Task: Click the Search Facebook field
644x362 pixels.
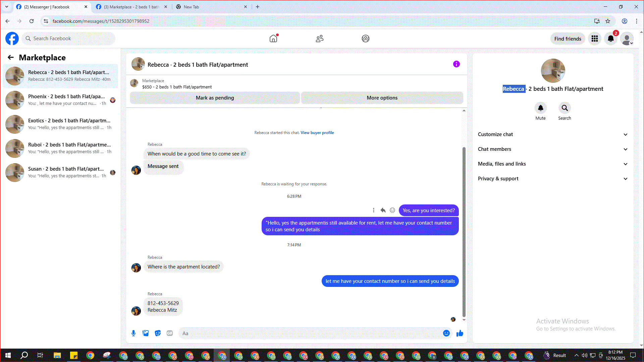Action: click(x=69, y=39)
